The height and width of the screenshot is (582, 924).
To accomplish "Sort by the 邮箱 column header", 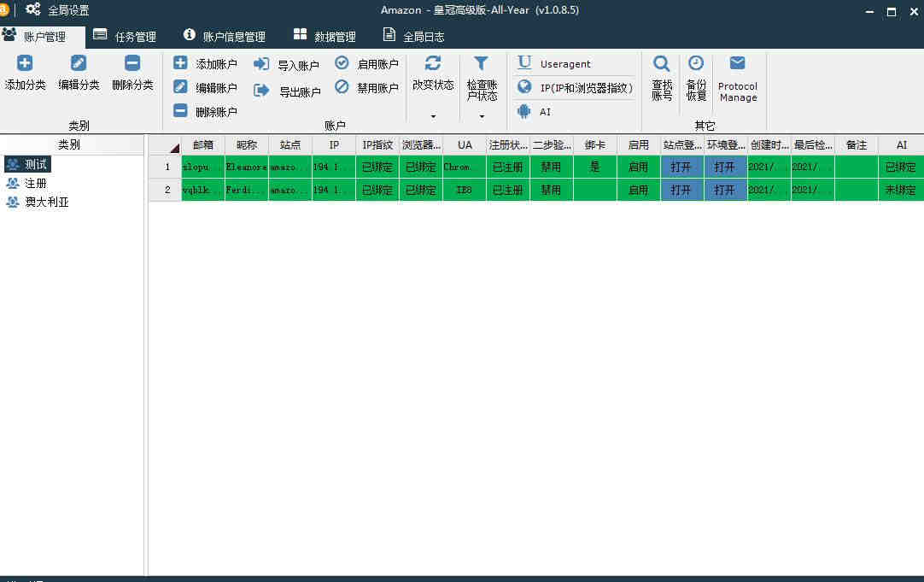I will (202, 145).
